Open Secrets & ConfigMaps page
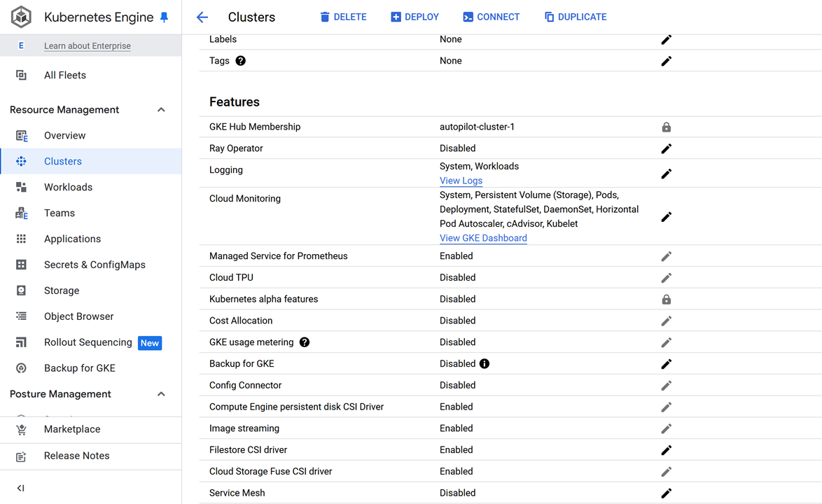The image size is (822, 504). coord(91,265)
